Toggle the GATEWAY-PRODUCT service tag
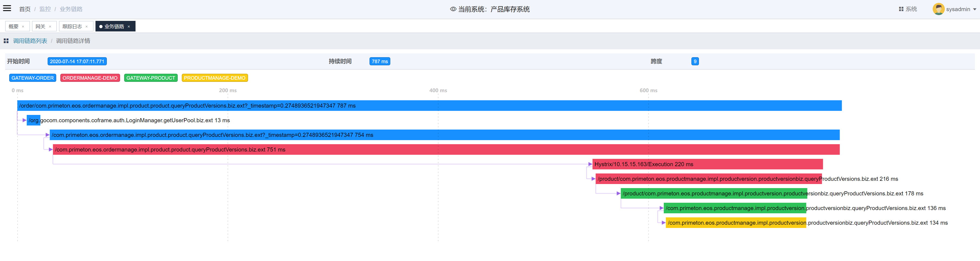 pos(151,78)
